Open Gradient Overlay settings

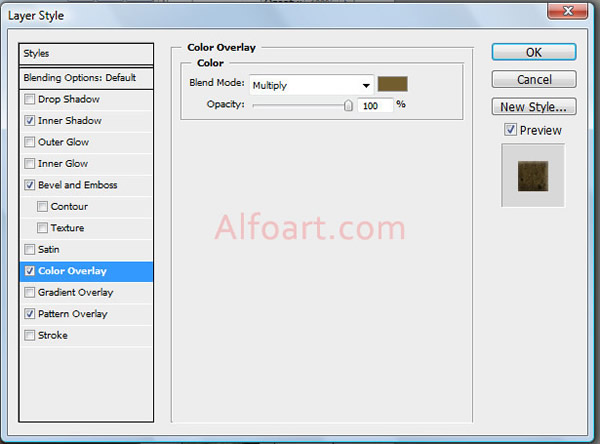75,293
